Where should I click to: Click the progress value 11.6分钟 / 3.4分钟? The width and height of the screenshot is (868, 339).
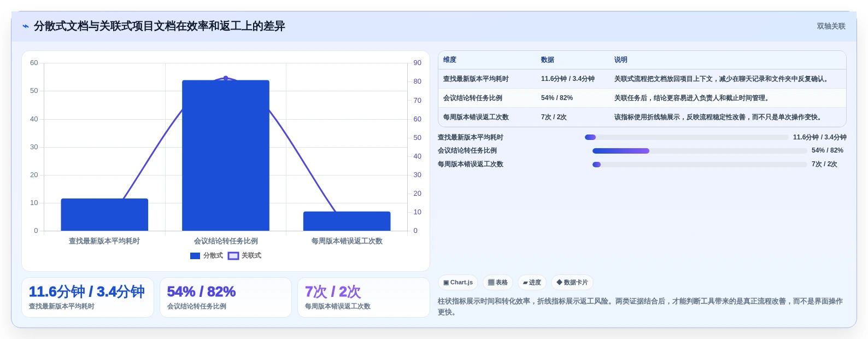(819, 137)
